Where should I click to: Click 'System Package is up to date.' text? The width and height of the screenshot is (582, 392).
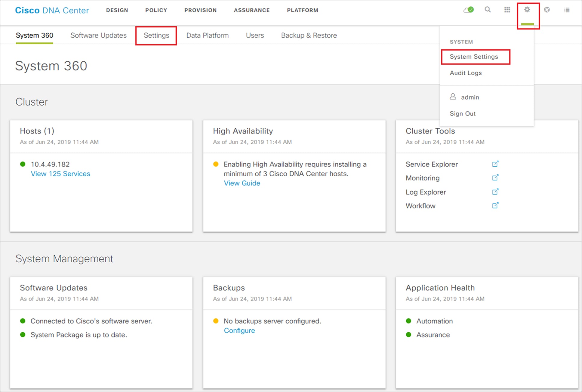[x=79, y=335]
